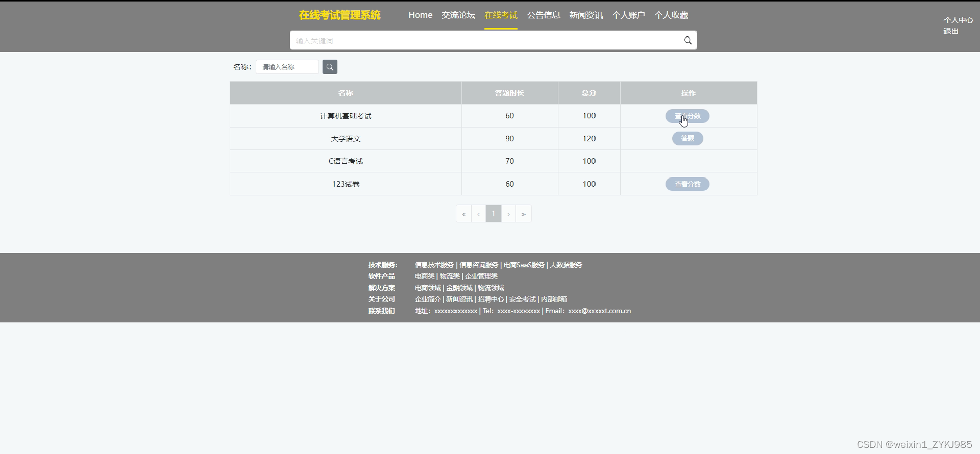980x454 pixels.
Task: Go to first page using « pagination arrow
Action: pos(463,214)
